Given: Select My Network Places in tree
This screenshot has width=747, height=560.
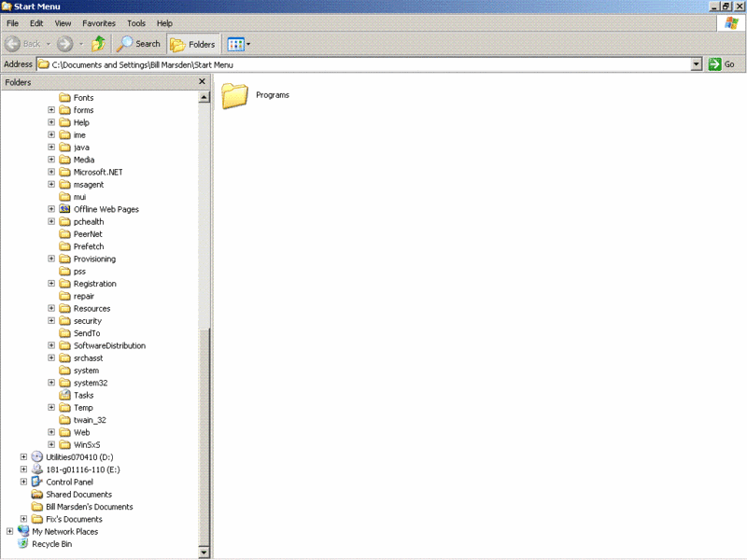Looking at the screenshot, I should point(23,531).
